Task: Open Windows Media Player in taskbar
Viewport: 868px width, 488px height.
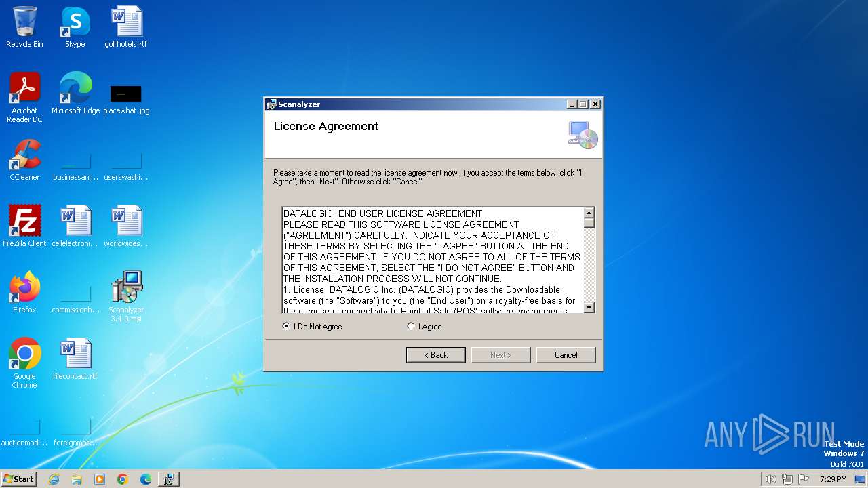Action: pyautogui.click(x=100, y=479)
